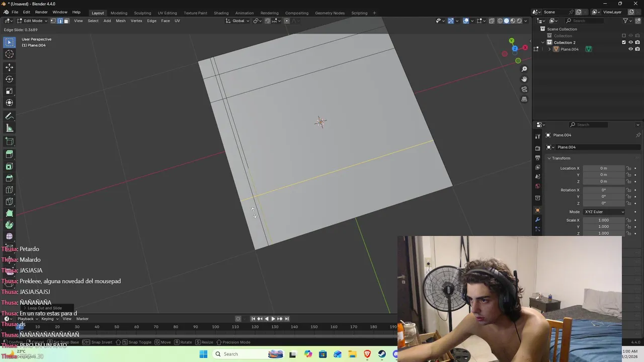Click the pan view hand gizmo

pos(524,79)
